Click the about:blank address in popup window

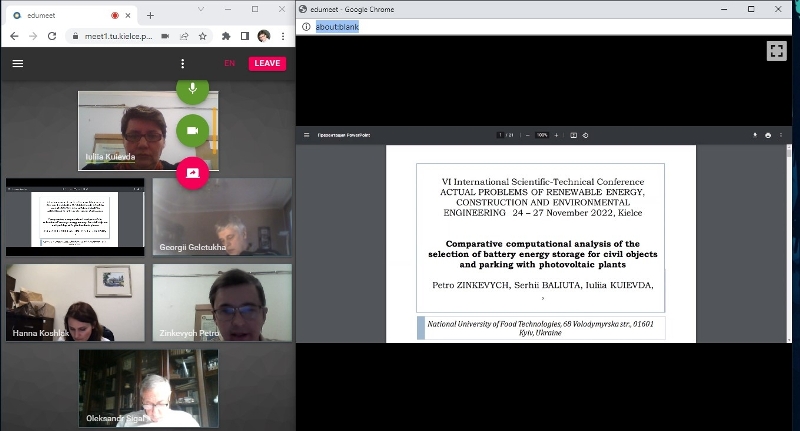coord(337,27)
